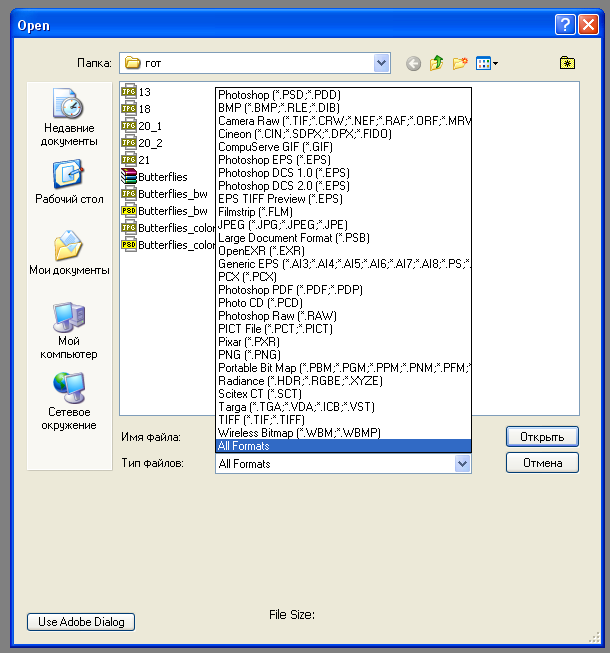This screenshot has height=653, width=610.
Task: Close the Open dialog
Action: click(588, 25)
